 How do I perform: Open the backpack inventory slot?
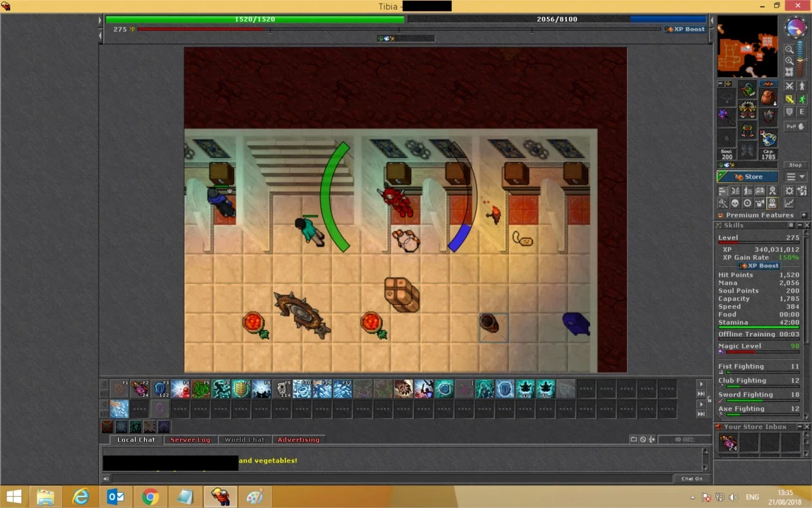[768, 98]
